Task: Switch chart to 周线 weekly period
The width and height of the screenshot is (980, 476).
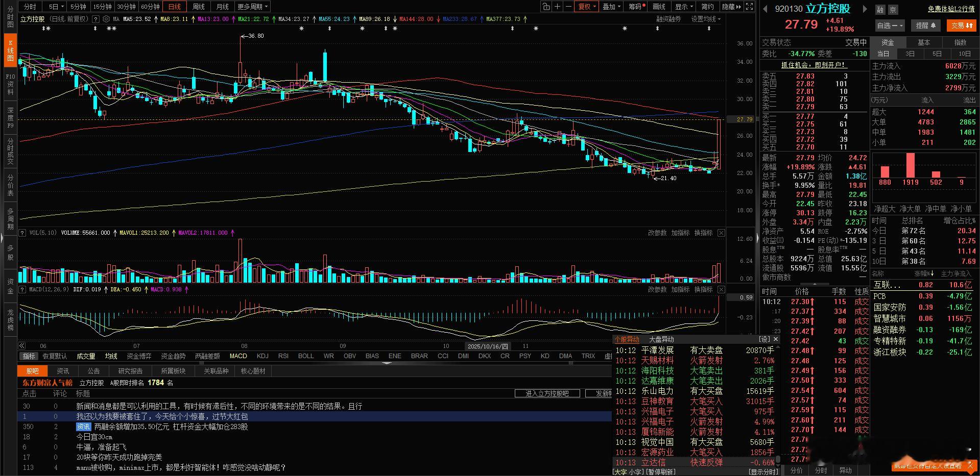Action: (x=198, y=7)
